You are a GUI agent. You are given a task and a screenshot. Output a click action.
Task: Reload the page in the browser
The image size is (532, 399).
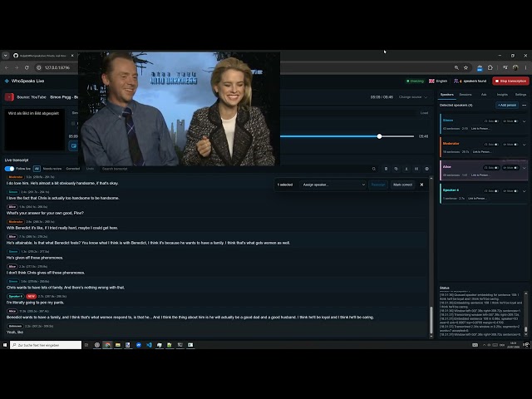[27, 67]
